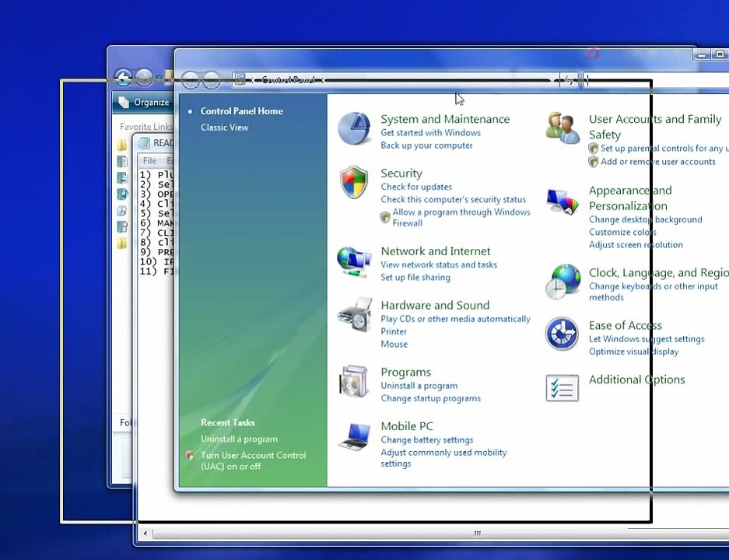Open the Hardware and Sound printer icon
729x560 pixels.
pyautogui.click(x=355, y=315)
